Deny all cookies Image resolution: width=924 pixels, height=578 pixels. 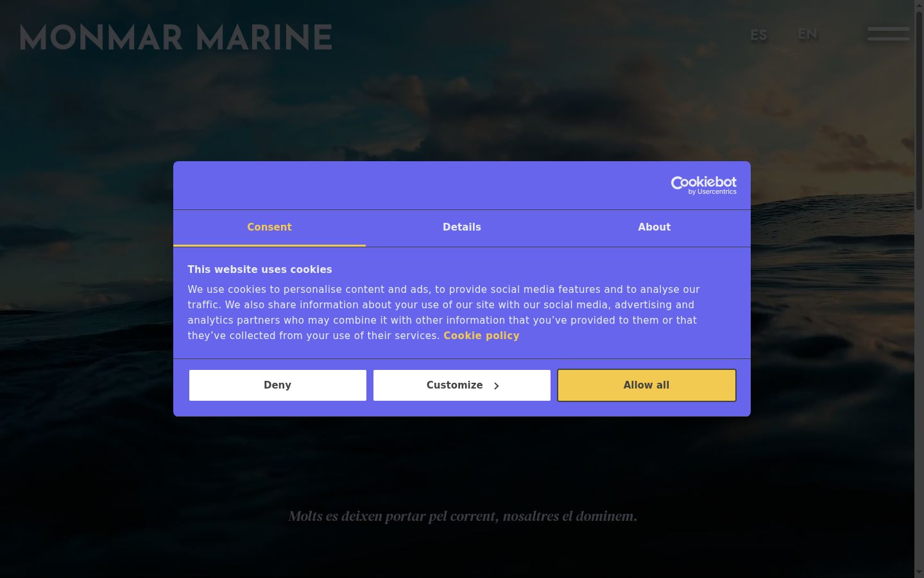click(x=278, y=385)
